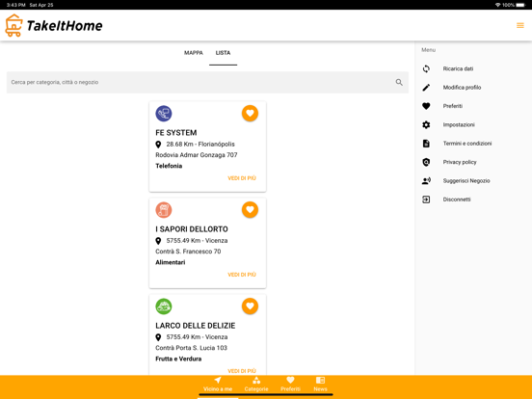Screen dimensions: 532x399
Task: Select Modifica profilo menu entry
Action: (473, 88)
